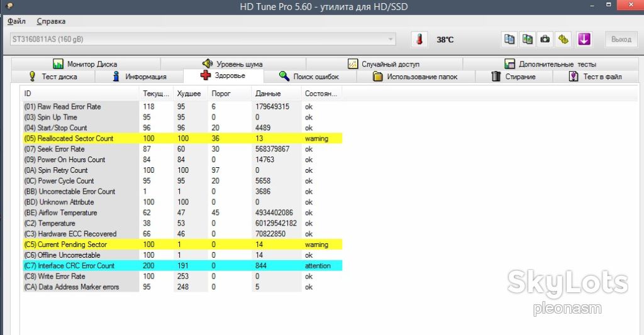This screenshot has width=644, height=335.
Task: Select the (C7) Interface CRC Error Count row
Action: [182, 266]
